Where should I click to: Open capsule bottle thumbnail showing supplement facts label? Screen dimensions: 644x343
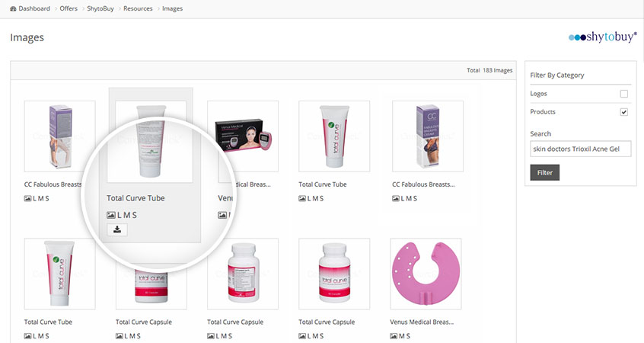point(243,274)
